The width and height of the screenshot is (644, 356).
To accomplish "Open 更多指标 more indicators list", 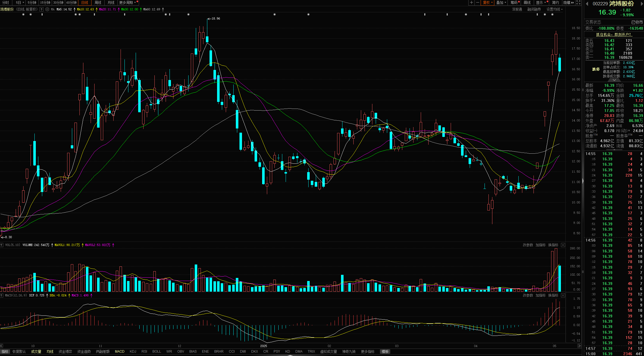I will point(368,352).
